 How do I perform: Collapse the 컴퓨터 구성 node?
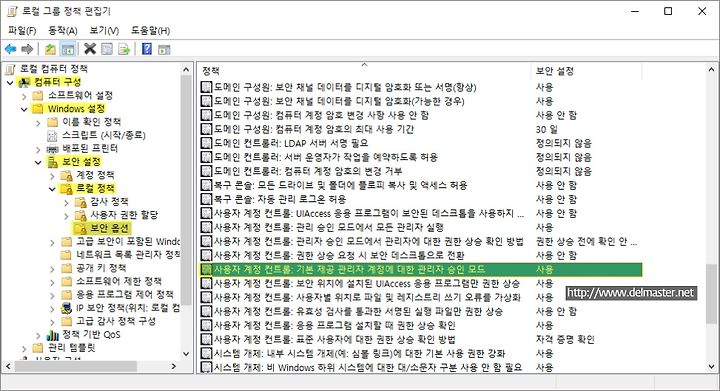[x=10, y=83]
